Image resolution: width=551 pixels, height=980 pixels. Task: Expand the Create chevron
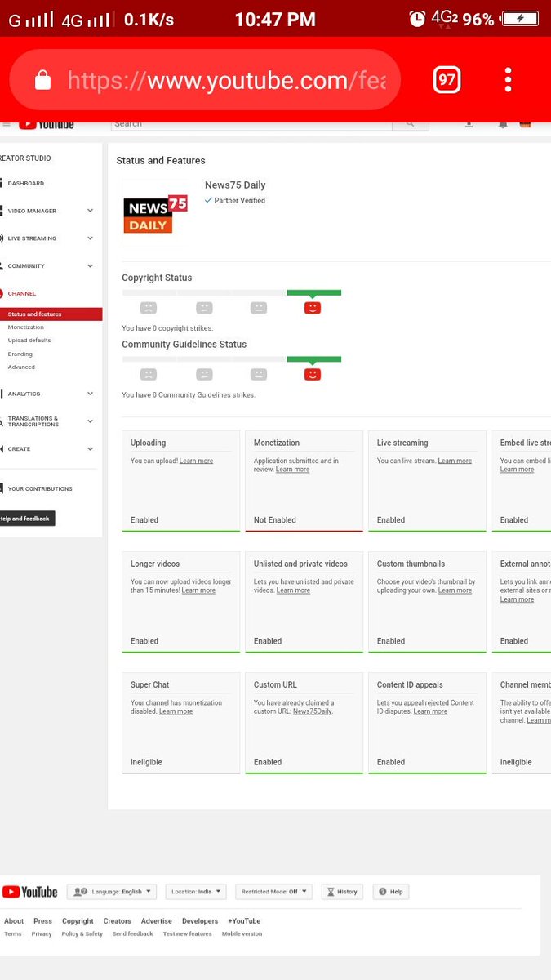pyautogui.click(x=90, y=449)
